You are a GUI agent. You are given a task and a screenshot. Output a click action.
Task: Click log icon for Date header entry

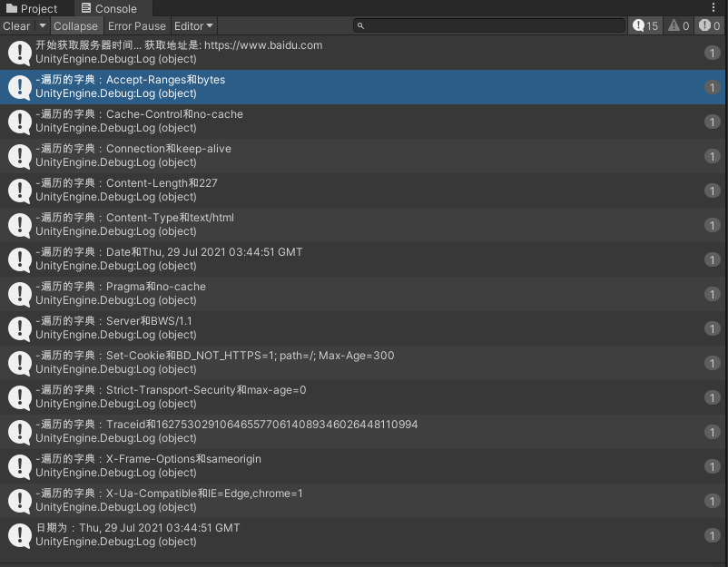coord(19,259)
